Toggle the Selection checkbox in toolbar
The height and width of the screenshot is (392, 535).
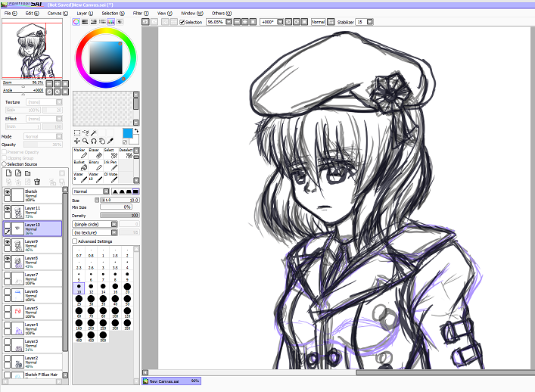[182, 22]
